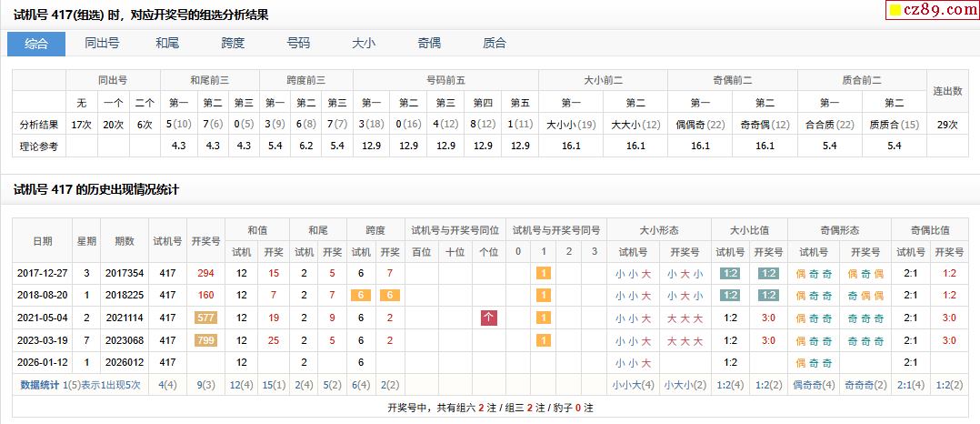Go to the 跨度 tab
Viewport: 980px width, 424px height.
233,43
